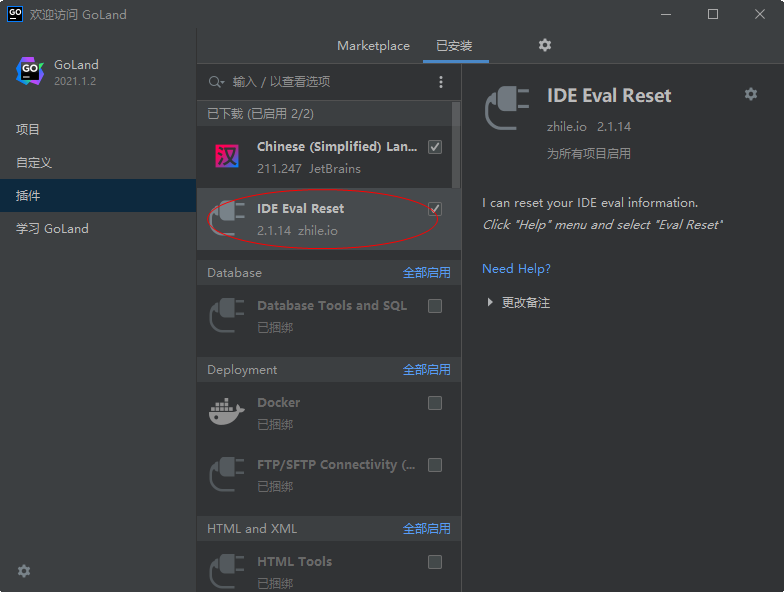Click the Database Tools and SQL plug icon
Image resolution: width=784 pixels, height=592 pixels.
pyautogui.click(x=226, y=315)
